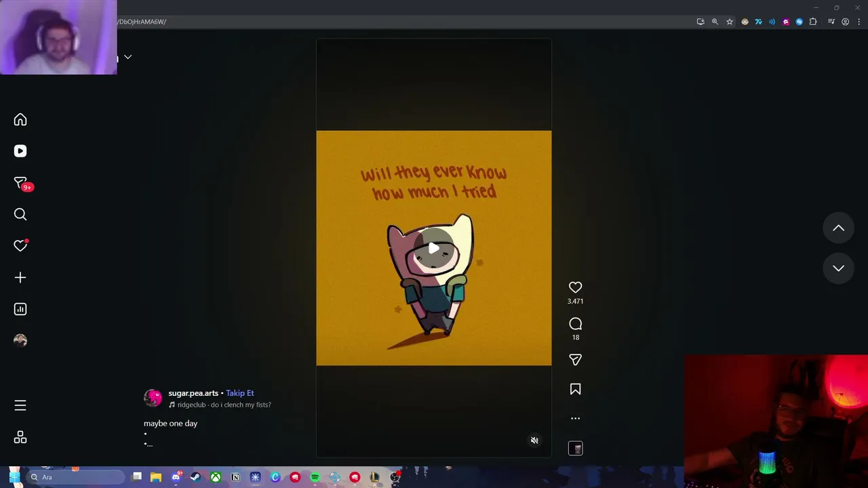Screen dimensions: 868x488
Task: Open sugar.pea.arts profile picture
Action: click(x=153, y=398)
